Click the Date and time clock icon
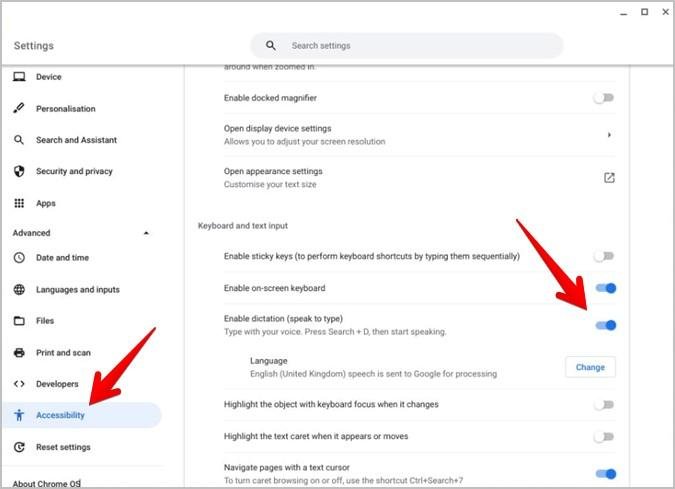The height and width of the screenshot is (489, 675). coord(19,258)
